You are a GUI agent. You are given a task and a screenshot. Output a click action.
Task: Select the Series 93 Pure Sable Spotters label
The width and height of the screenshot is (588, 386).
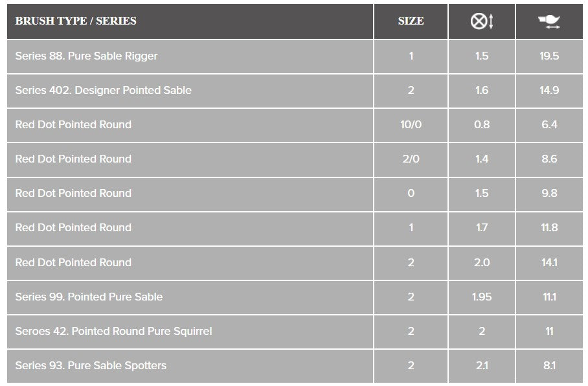(x=91, y=365)
